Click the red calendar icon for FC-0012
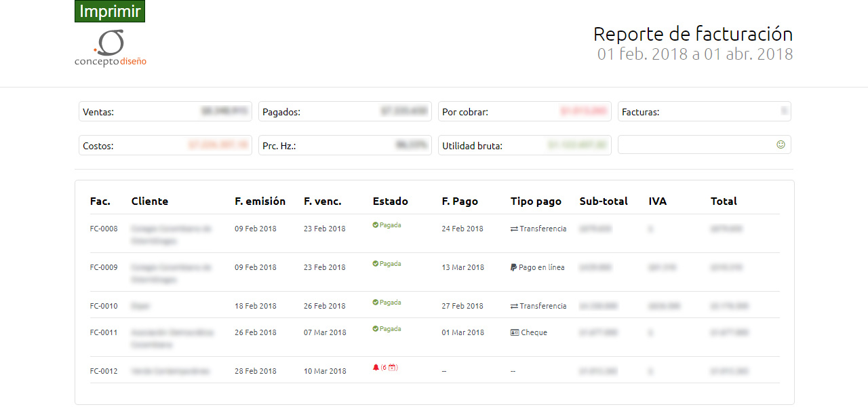 pyautogui.click(x=392, y=367)
